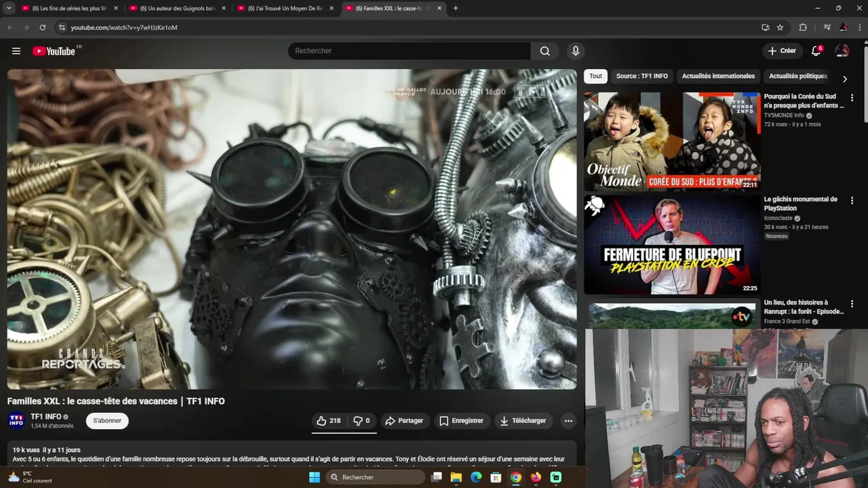Select the Tout filter chip
Screen dimensions: 868x488
coord(595,77)
